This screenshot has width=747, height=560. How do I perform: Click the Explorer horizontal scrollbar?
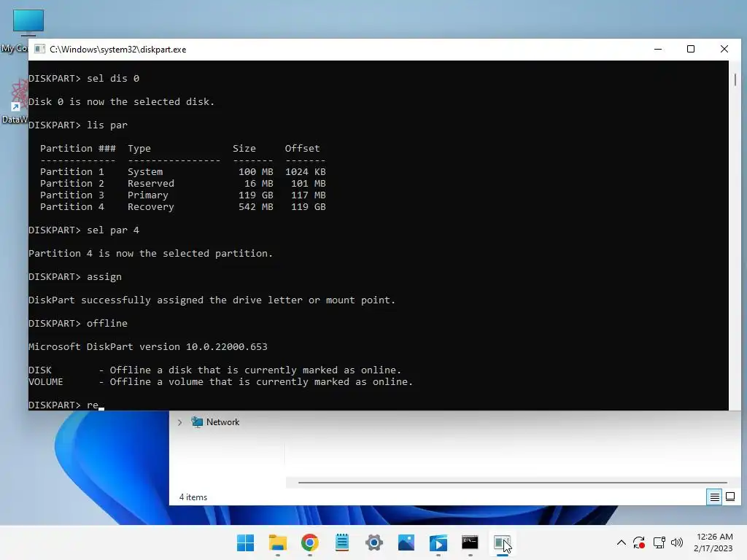[512, 483]
